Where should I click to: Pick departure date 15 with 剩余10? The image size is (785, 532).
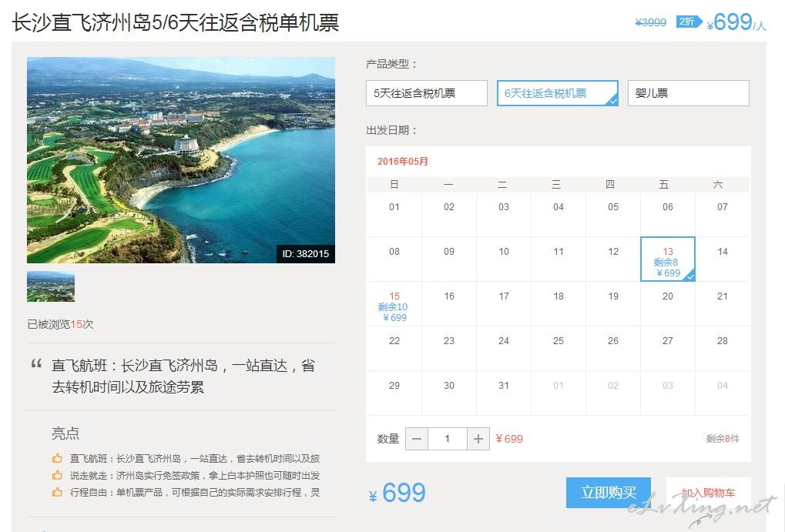pyautogui.click(x=394, y=304)
